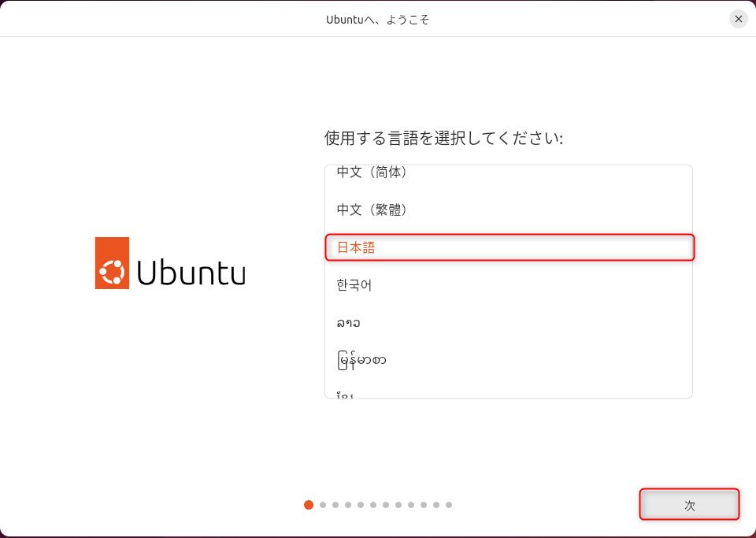Select 日本語 in the language list
Image resolution: width=756 pixels, height=538 pixels.
pyautogui.click(x=510, y=248)
